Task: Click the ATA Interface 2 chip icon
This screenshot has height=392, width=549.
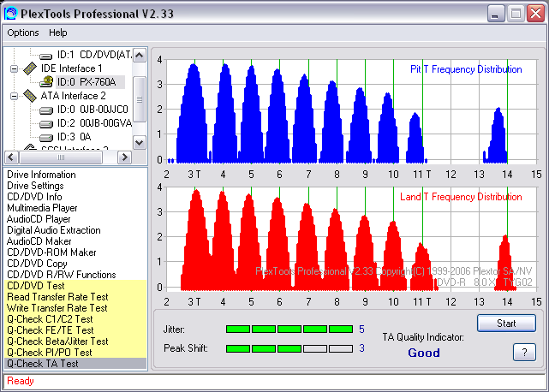Action: tap(30, 96)
